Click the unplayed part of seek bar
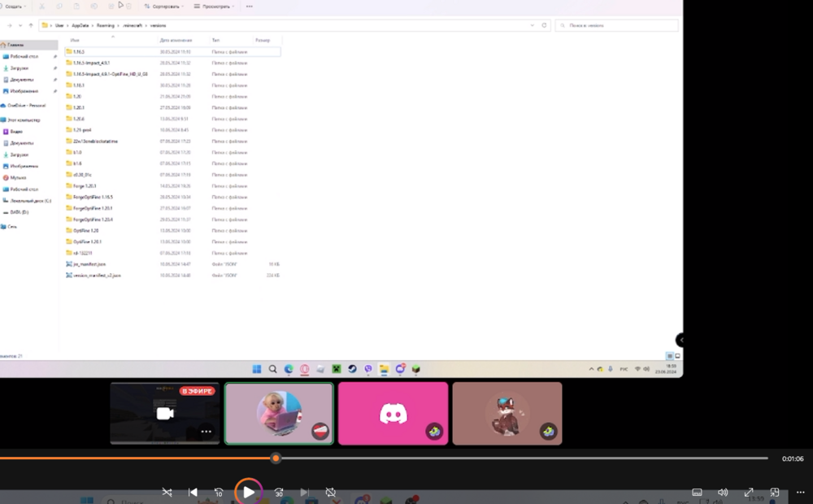813x504 pixels. pyautogui.click(x=524, y=458)
